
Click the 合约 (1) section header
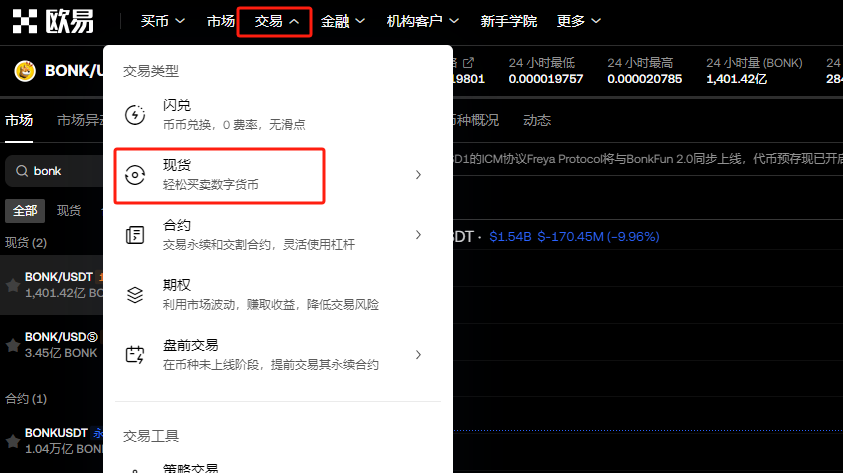click(x=26, y=399)
